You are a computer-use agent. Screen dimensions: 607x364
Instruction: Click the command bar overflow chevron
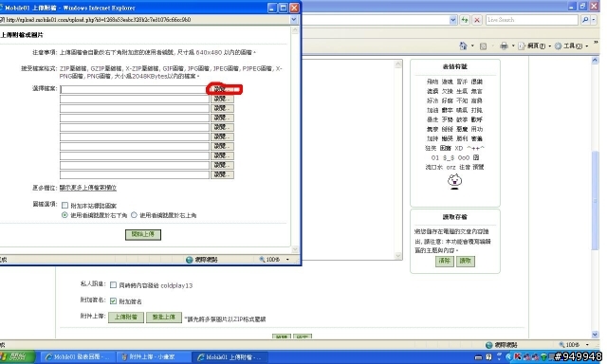pos(597,42)
